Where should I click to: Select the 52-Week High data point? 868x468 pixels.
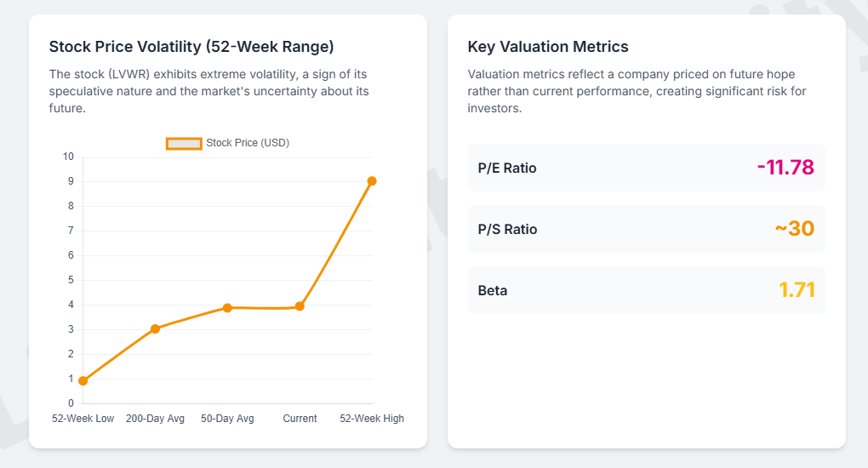point(372,181)
